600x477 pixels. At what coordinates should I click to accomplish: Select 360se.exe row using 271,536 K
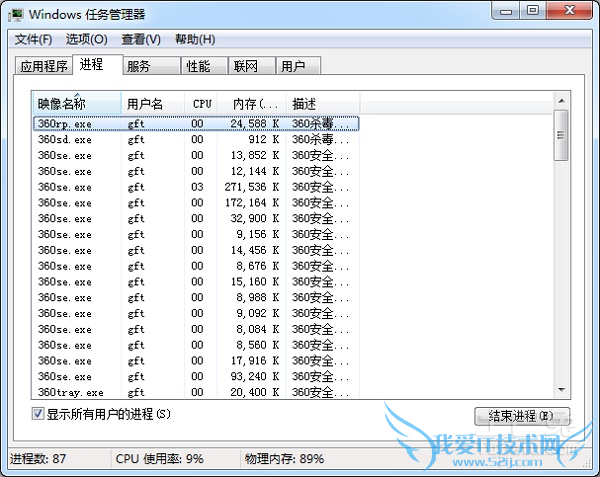196,187
